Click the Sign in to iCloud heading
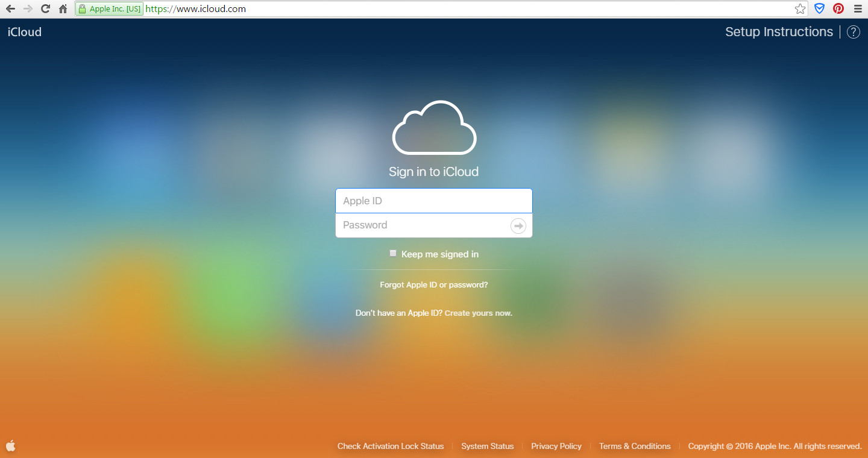Screen dimensions: 868x458 (x=434, y=172)
